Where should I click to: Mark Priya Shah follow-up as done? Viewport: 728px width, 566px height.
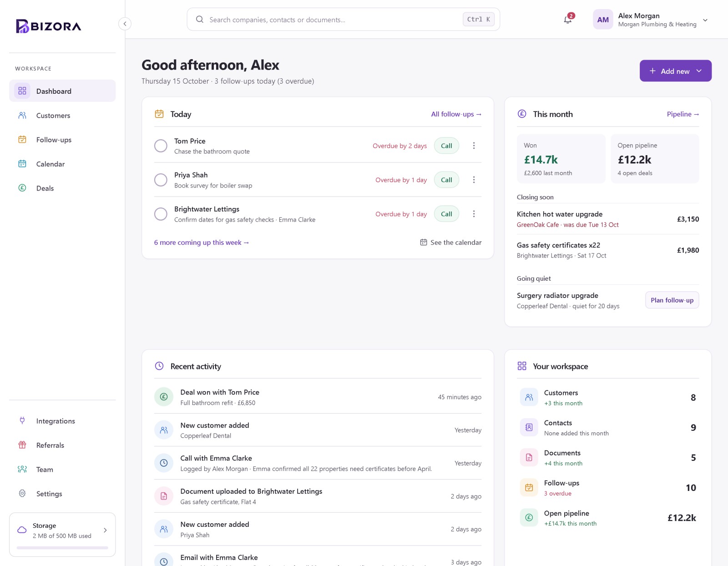(161, 180)
